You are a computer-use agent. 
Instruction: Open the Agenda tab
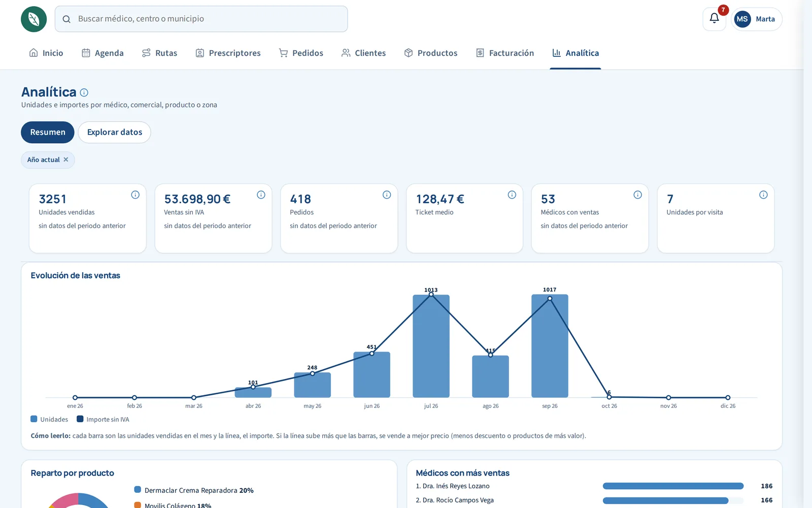[x=103, y=53]
